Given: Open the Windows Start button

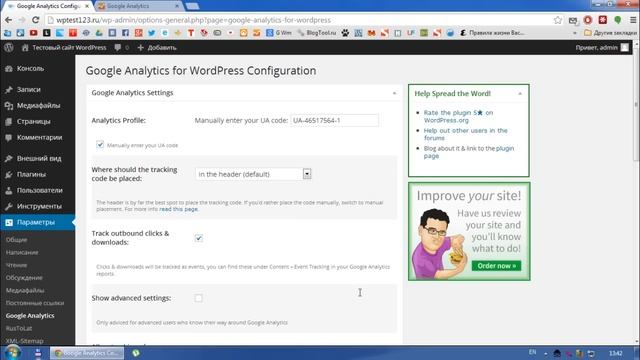Looking at the screenshot, I should [x=12, y=352].
